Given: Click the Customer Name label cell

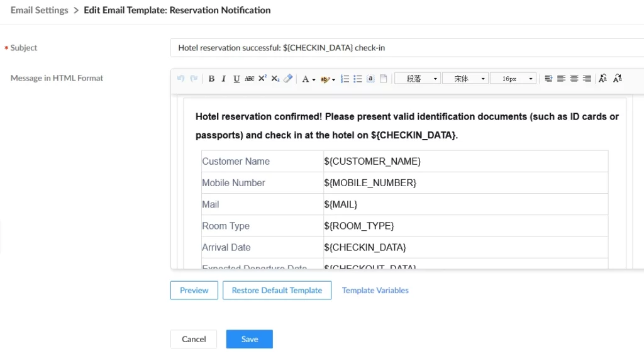Looking at the screenshot, I should 262,162.
